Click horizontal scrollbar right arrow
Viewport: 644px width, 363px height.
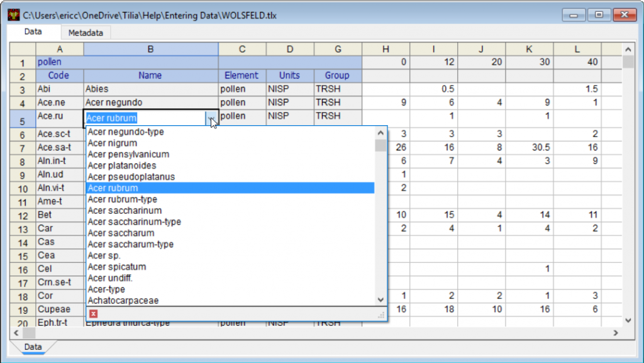(616, 333)
